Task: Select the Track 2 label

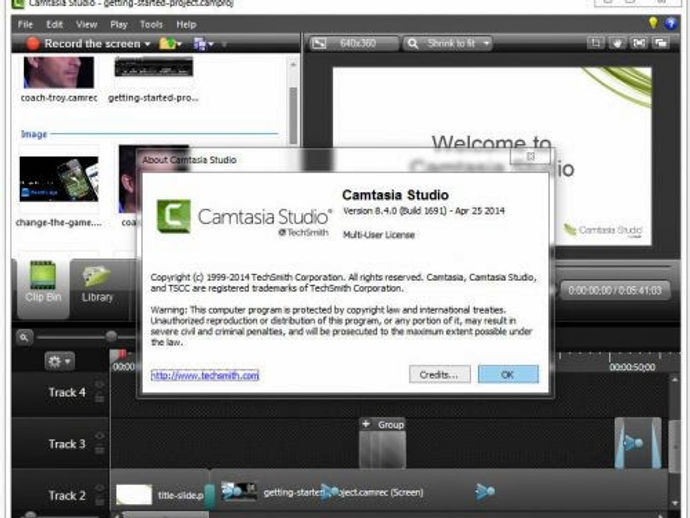Action: click(67, 496)
